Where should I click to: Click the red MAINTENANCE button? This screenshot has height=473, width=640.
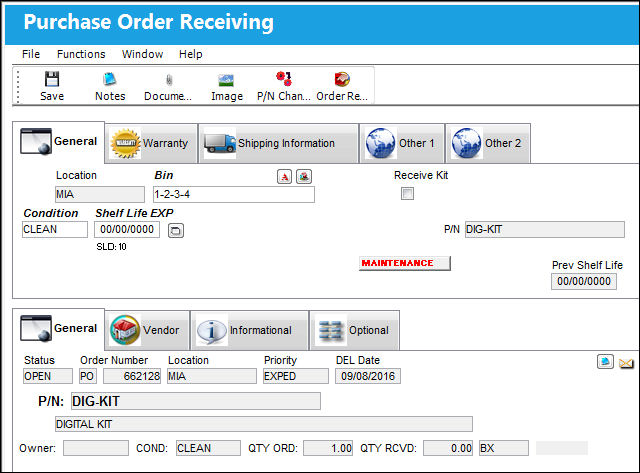point(404,263)
